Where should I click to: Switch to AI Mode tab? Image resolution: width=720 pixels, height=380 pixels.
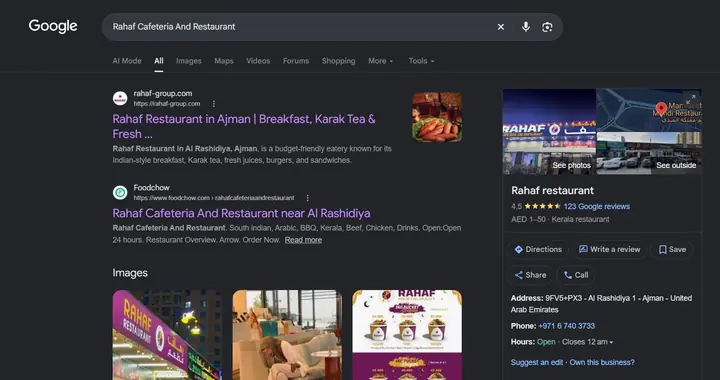(x=127, y=61)
